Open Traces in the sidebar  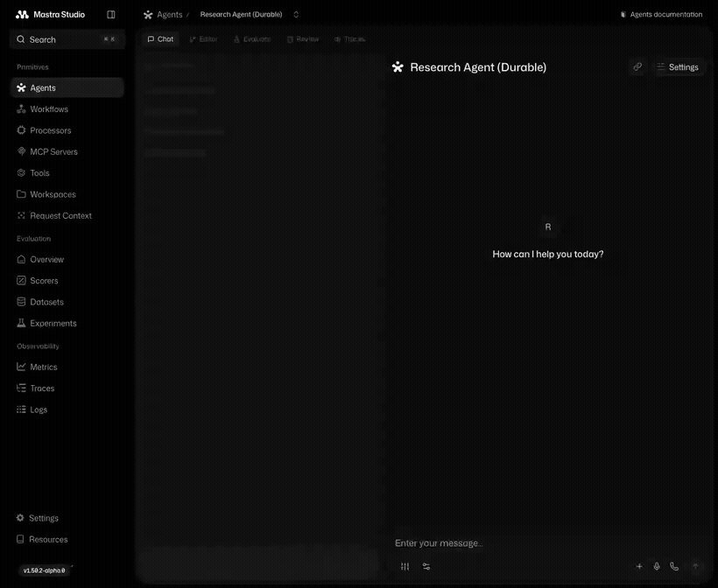click(x=67, y=388)
